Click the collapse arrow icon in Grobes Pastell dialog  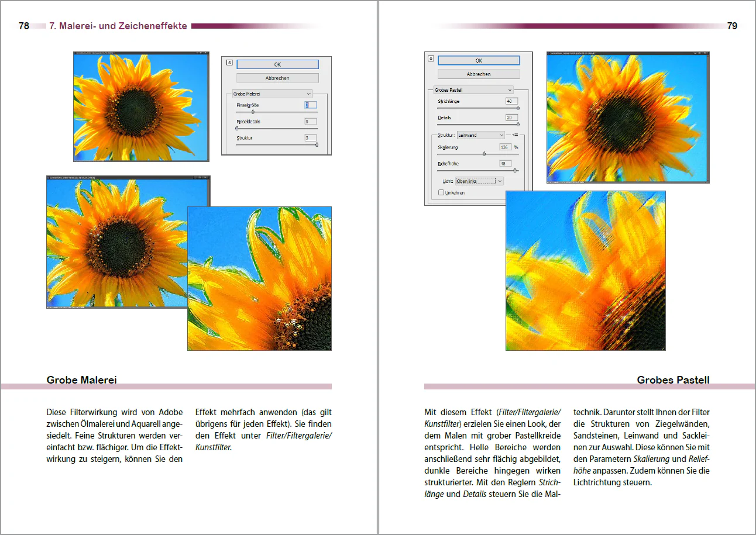coord(431,58)
